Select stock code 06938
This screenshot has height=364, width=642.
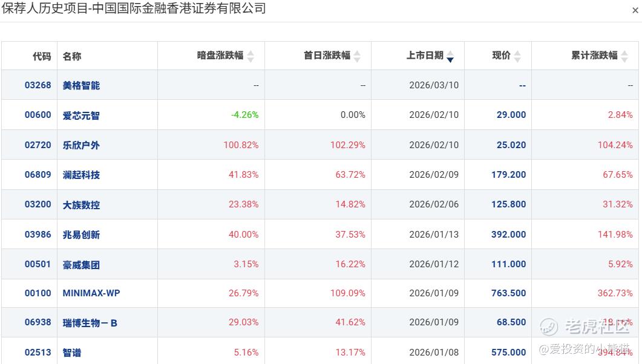(38, 322)
